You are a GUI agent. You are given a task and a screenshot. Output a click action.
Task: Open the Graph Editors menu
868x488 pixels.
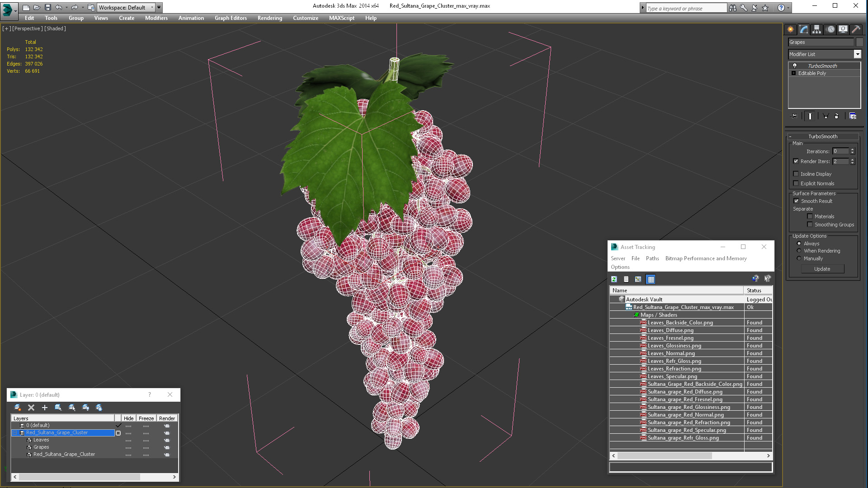231,18
